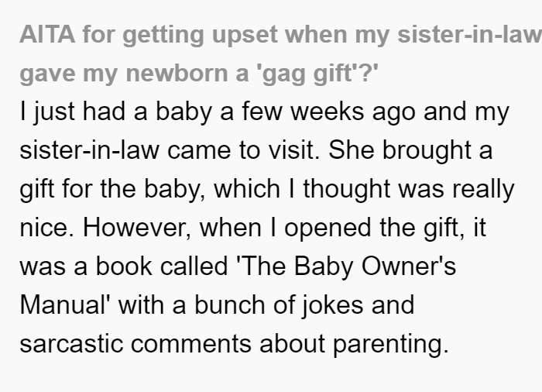
Task: Click the title line ending "'gag gift'?'"
Action: 199,74
